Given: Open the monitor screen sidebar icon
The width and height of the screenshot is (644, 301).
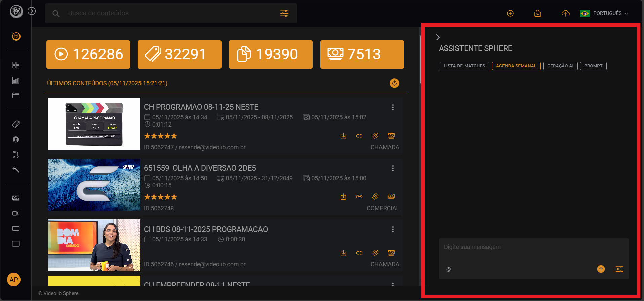Looking at the screenshot, I should pos(16,229).
